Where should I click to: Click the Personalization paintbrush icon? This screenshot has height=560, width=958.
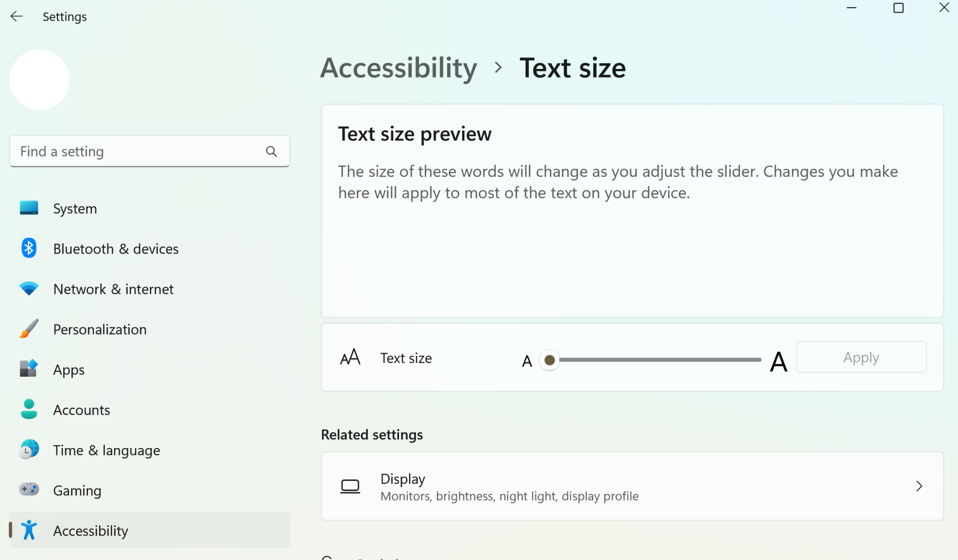29,329
